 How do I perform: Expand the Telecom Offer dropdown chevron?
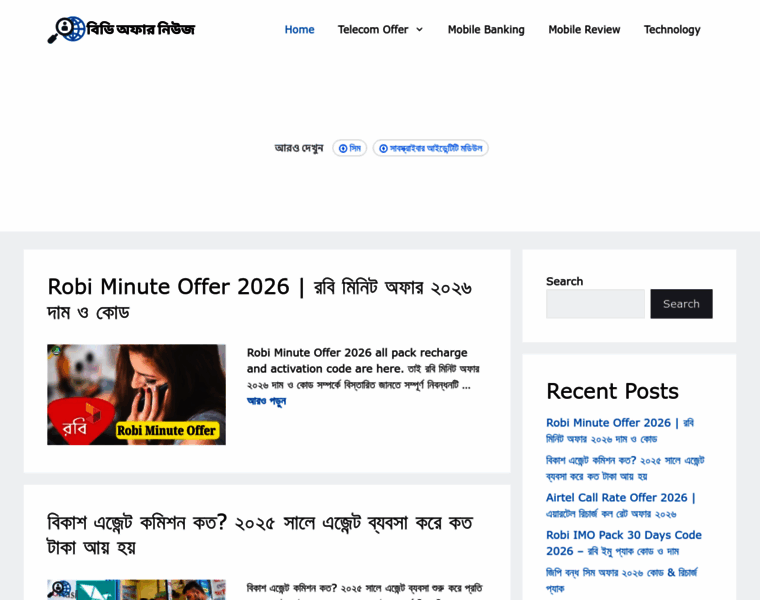420,30
